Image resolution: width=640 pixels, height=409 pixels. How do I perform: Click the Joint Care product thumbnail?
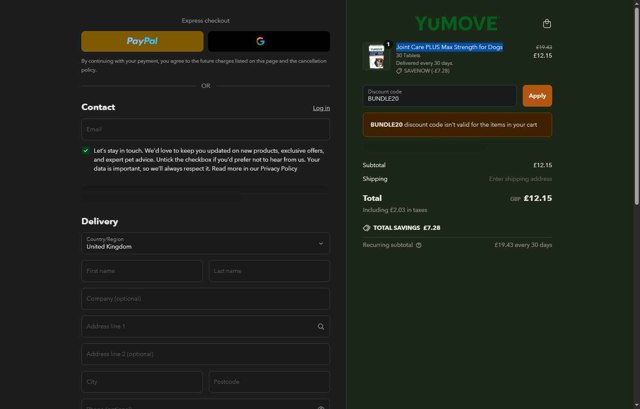pos(376,57)
